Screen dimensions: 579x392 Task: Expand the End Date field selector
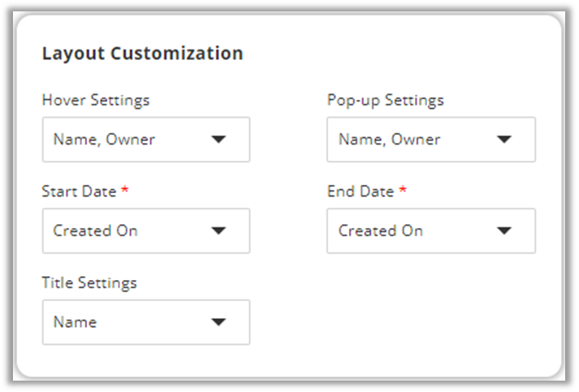coord(430,231)
